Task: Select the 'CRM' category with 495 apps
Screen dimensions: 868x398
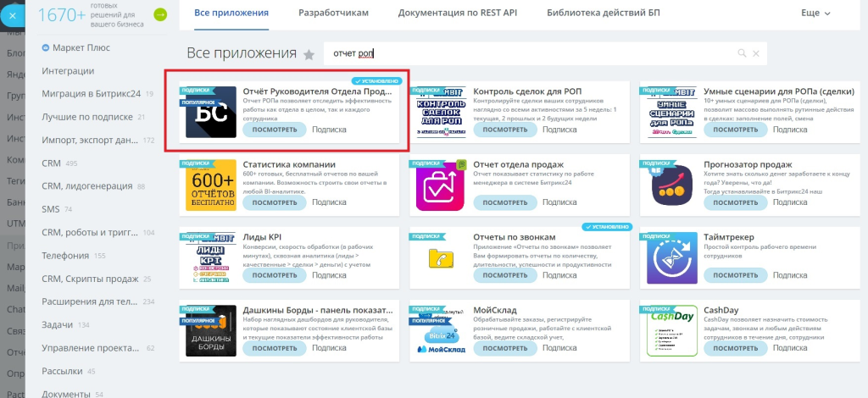Action: (52, 163)
